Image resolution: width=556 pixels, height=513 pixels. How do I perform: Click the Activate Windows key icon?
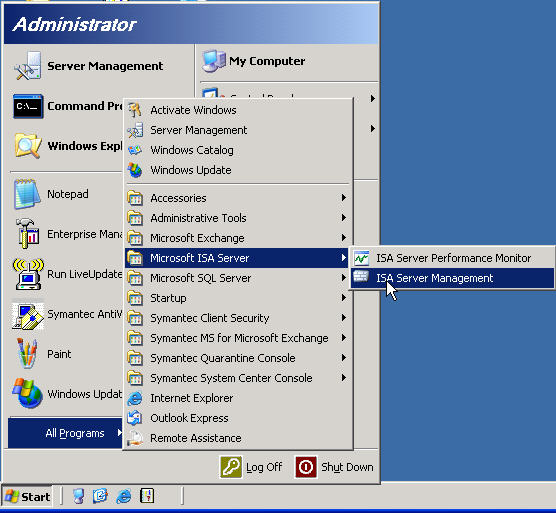(135, 110)
